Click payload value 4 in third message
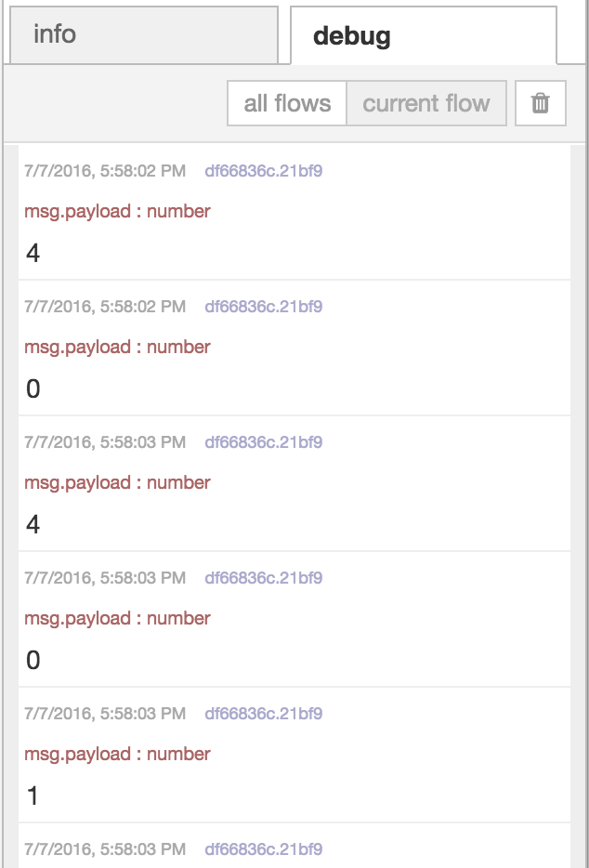 [33, 524]
